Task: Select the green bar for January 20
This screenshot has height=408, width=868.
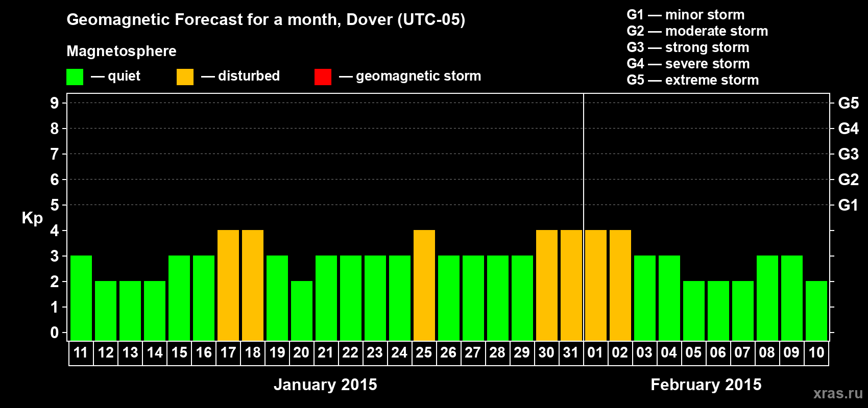Action: click(x=302, y=311)
